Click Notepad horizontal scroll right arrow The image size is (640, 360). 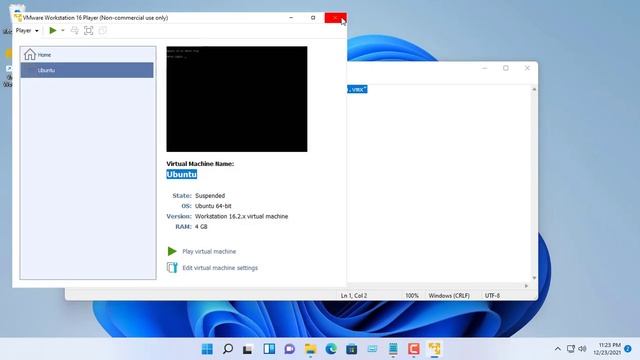click(x=526, y=286)
